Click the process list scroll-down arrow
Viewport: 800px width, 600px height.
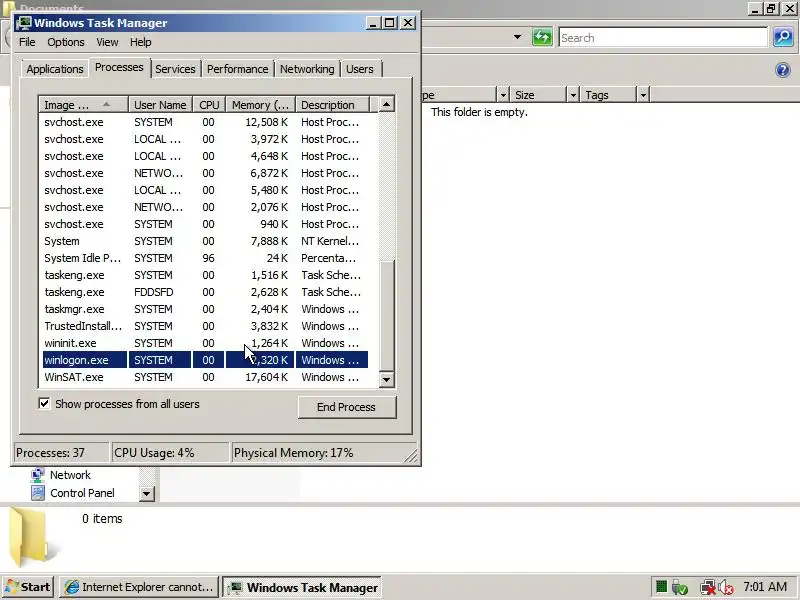click(x=386, y=379)
